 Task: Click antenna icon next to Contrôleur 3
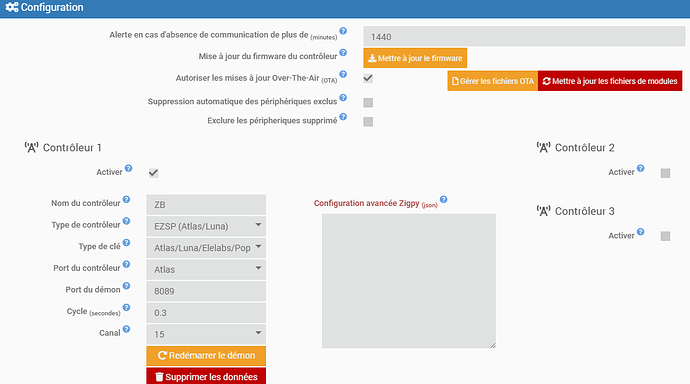(x=543, y=211)
